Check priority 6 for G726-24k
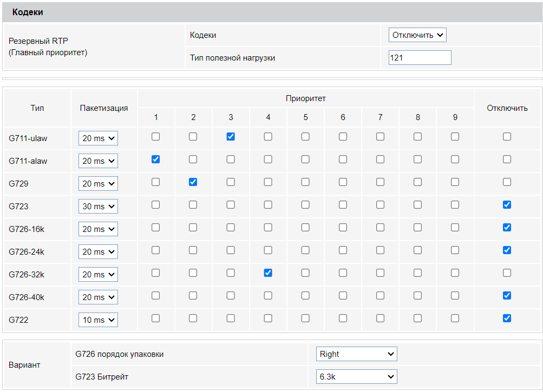The width and height of the screenshot is (543, 392). [x=343, y=250]
